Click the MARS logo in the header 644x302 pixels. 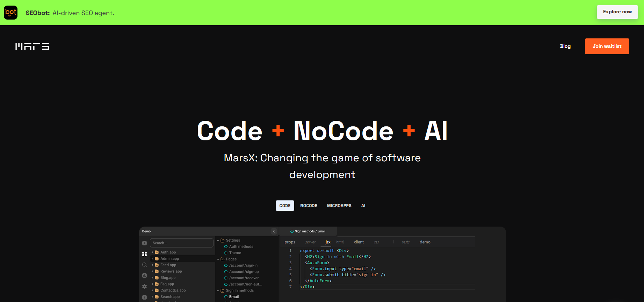pyautogui.click(x=32, y=46)
